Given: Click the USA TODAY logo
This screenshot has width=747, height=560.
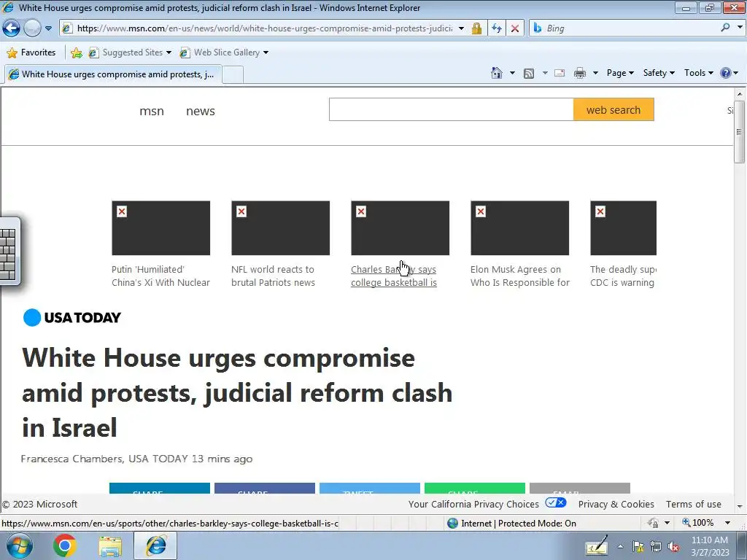Looking at the screenshot, I should (72, 317).
